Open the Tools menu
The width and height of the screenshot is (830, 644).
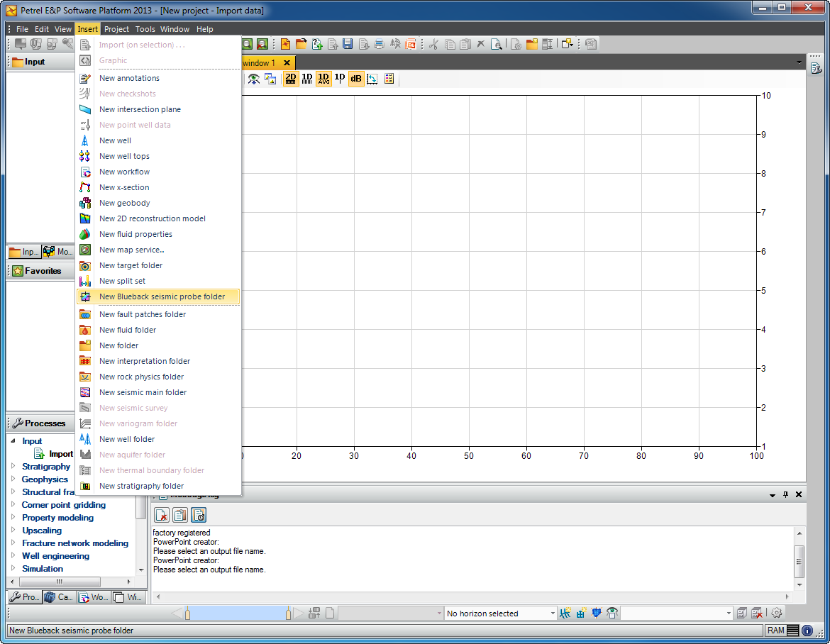click(145, 29)
